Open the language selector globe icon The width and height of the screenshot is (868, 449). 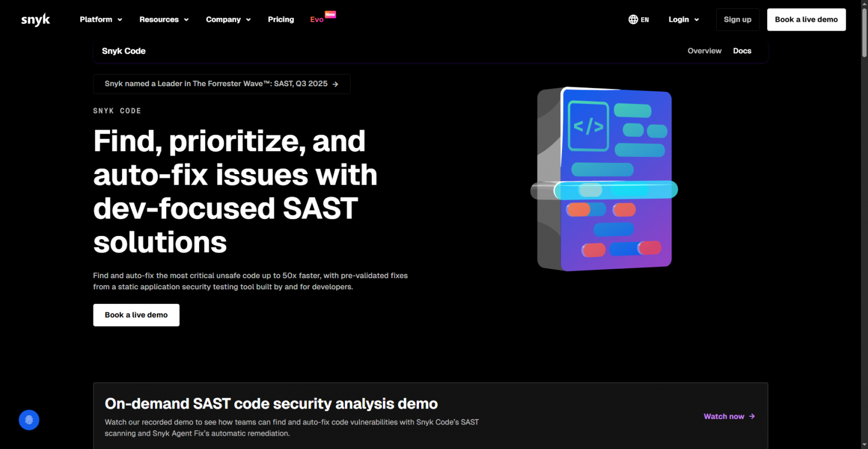[x=633, y=19]
